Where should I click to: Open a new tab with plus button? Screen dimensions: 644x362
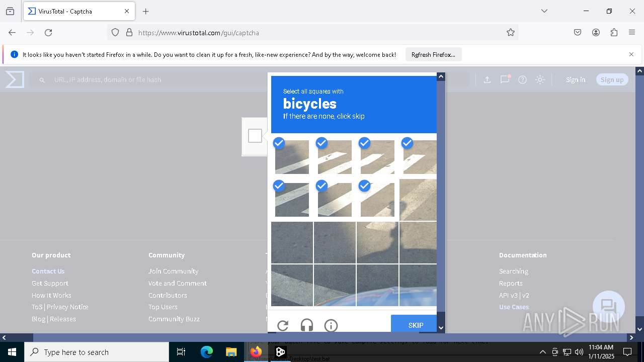pyautogui.click(x=146, y=11)
